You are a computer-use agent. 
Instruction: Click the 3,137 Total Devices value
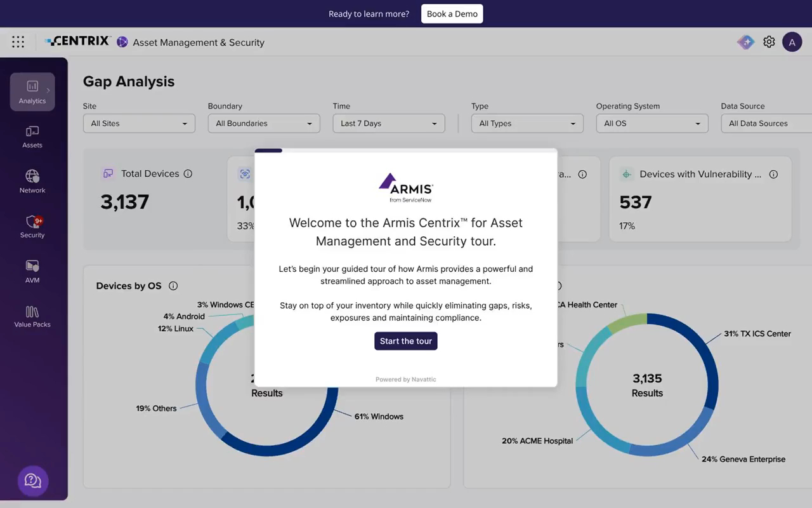tap(125, 202)
